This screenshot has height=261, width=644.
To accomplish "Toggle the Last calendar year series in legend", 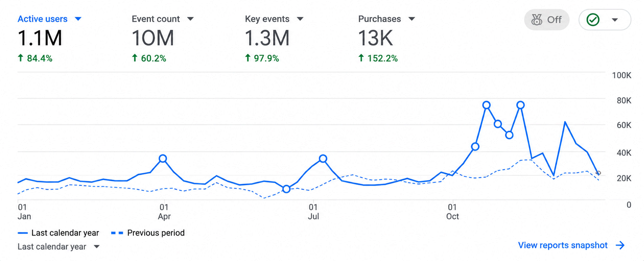I will pos(58,233).
